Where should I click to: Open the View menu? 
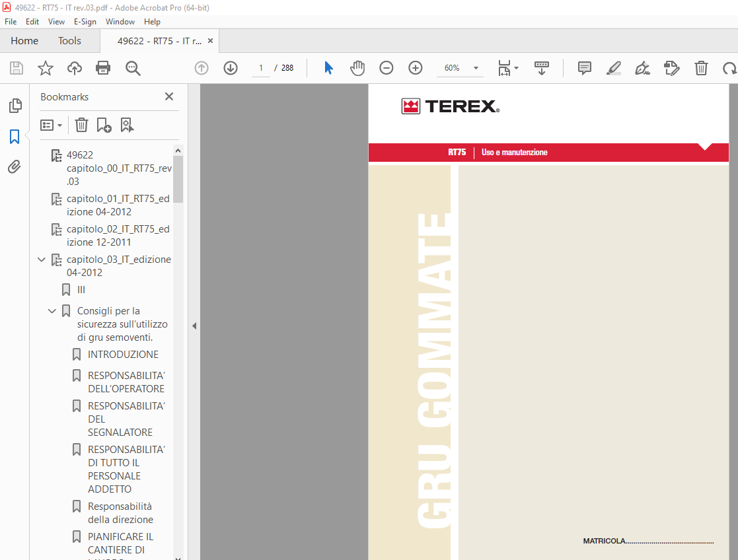[56, 22]
